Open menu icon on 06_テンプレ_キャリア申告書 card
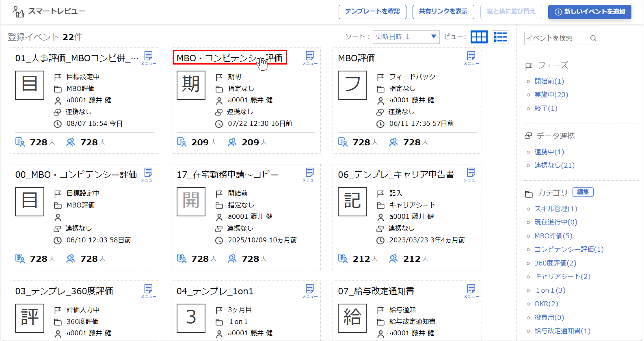 pyautogui.click(x=471, y=174)
